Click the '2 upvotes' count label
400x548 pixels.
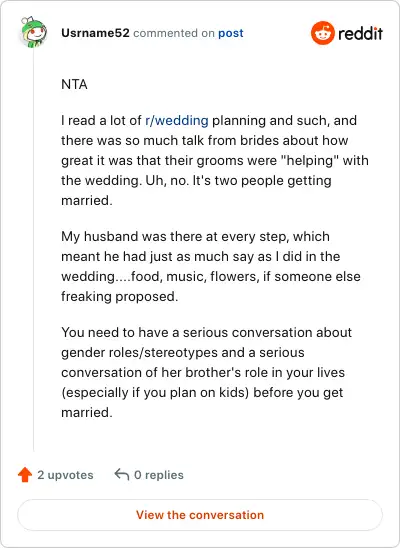65,475
